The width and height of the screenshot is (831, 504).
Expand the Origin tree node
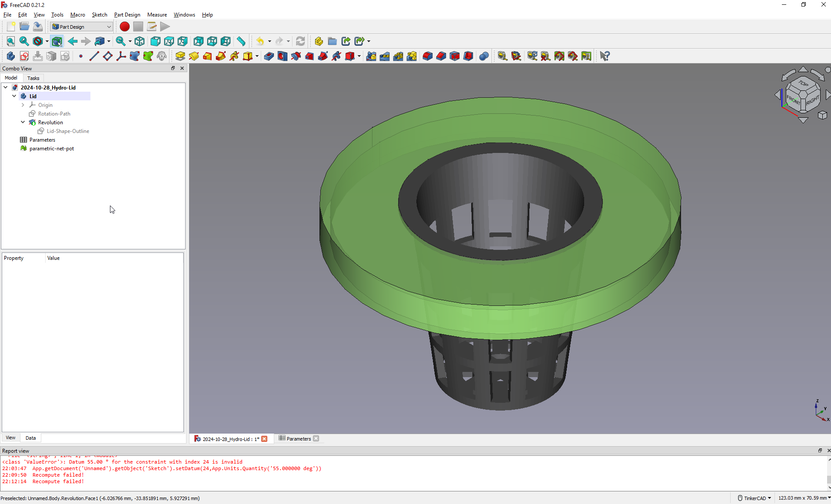23,105
